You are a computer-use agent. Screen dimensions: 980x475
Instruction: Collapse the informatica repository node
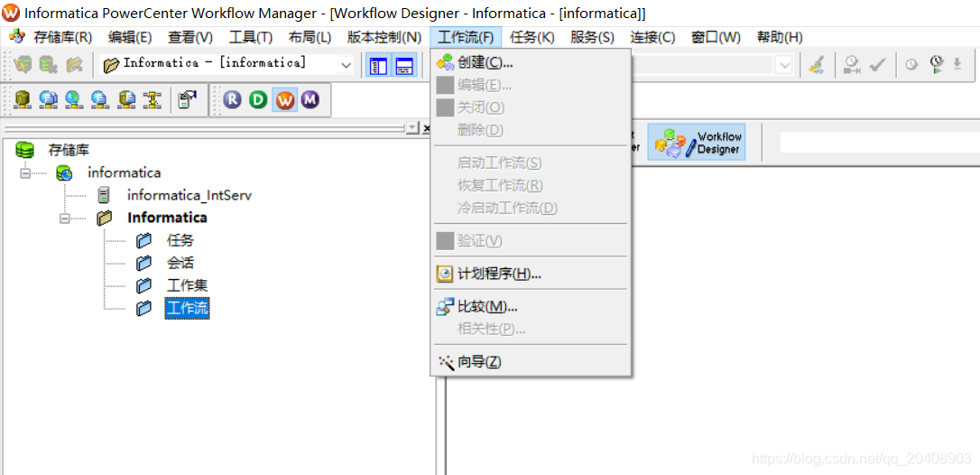point(25,172)
